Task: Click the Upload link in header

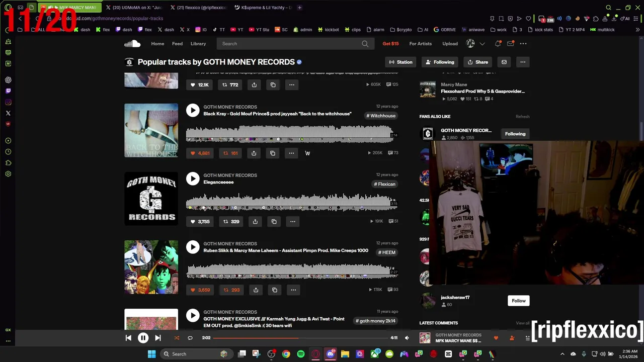Action: [x=450, y=44]
